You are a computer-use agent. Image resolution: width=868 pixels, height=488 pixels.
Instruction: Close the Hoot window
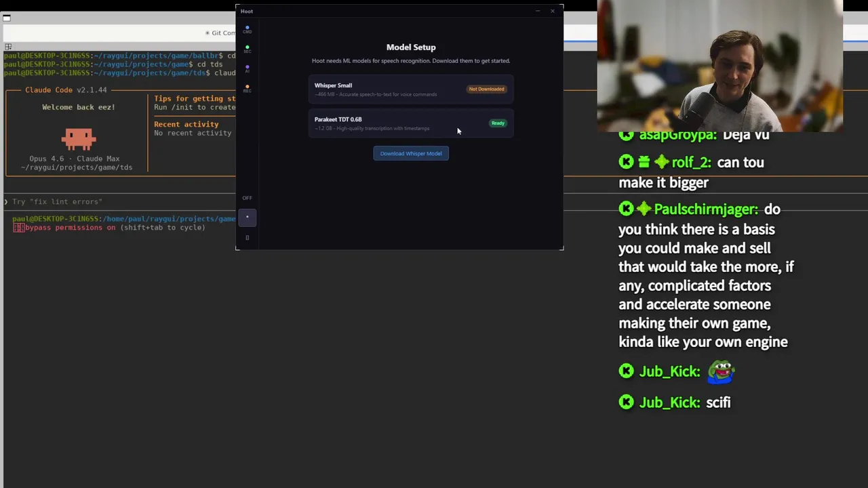click(553, 11)
